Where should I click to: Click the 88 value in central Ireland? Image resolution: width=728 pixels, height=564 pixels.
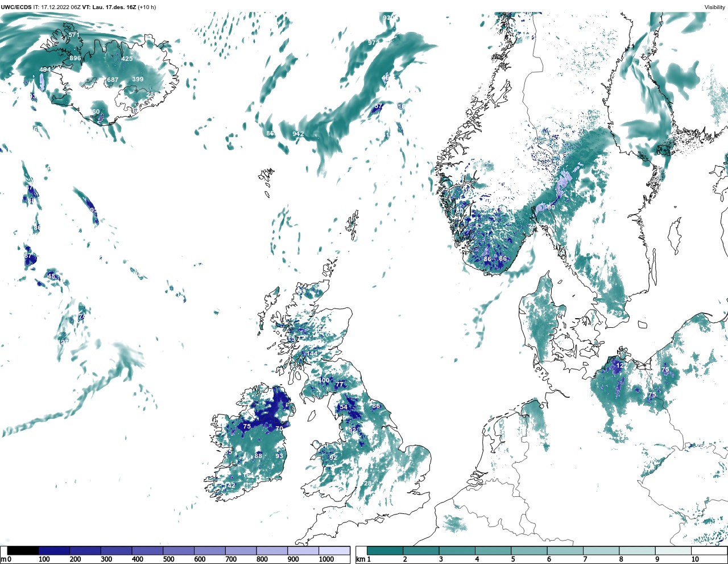click(x=258, y=455)
